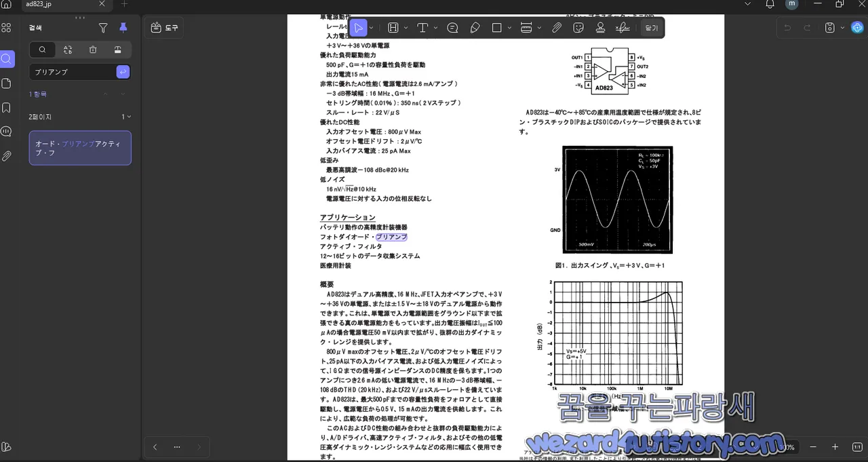This screenshot has width=868, height=462.
Task: Redo the last action
Action: point(807,28)
